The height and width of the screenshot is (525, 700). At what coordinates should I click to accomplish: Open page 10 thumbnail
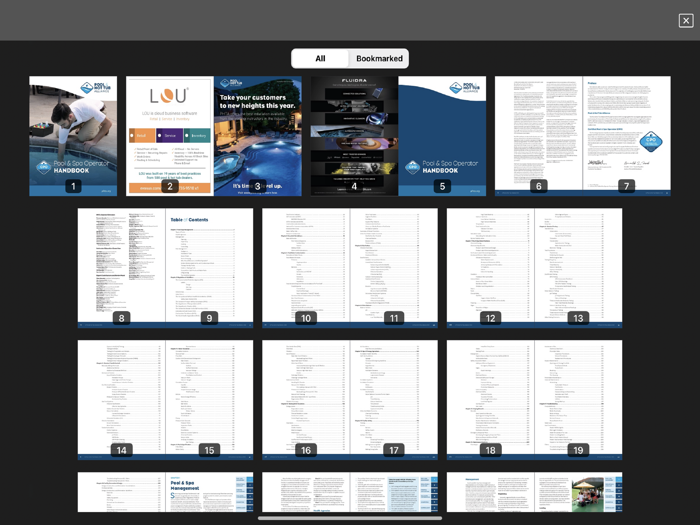coord(306,268)
